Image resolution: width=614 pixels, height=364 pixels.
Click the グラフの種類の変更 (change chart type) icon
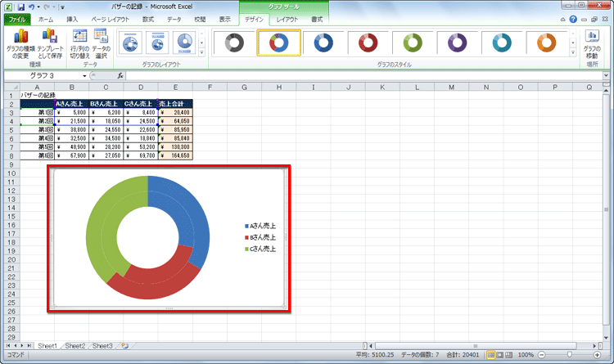pos(21,43)
